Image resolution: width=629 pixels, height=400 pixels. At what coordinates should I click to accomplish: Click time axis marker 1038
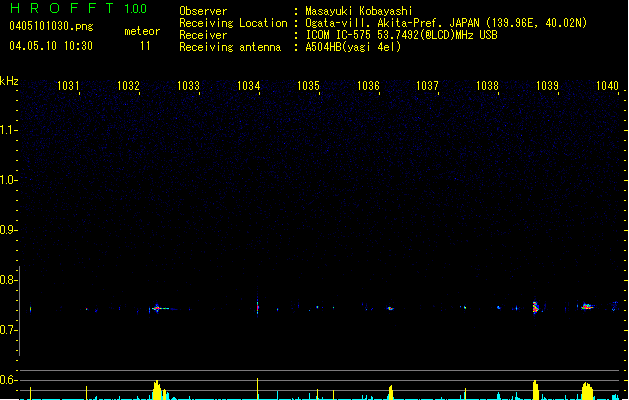tap(487, 86)
